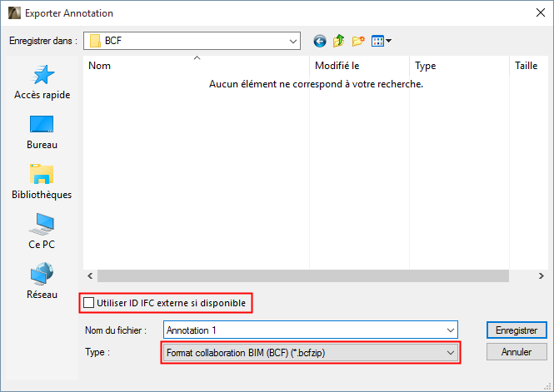
Task: Expand the Nom du fichier dropdown arrow
Action: pyautogui.click(x=451, y=330)
